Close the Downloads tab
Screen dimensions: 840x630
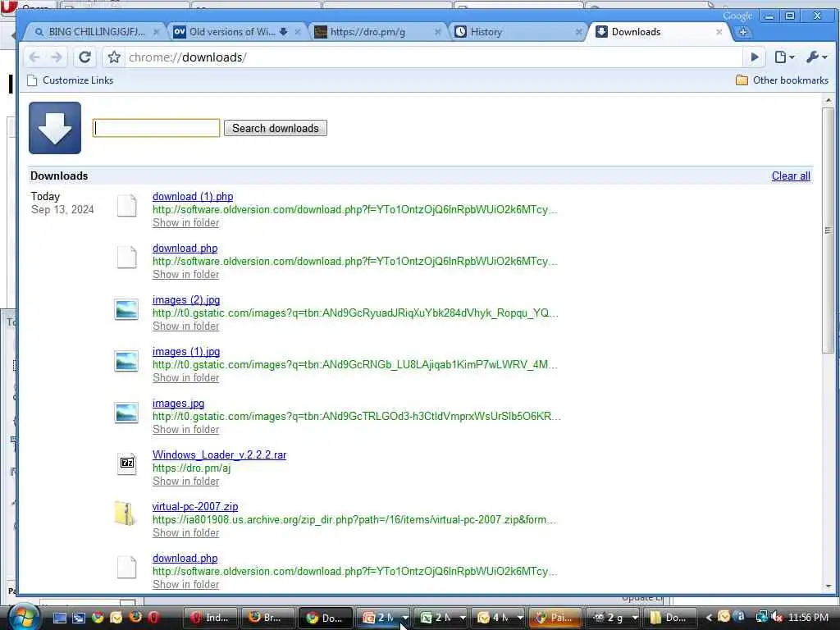(719, 32)
